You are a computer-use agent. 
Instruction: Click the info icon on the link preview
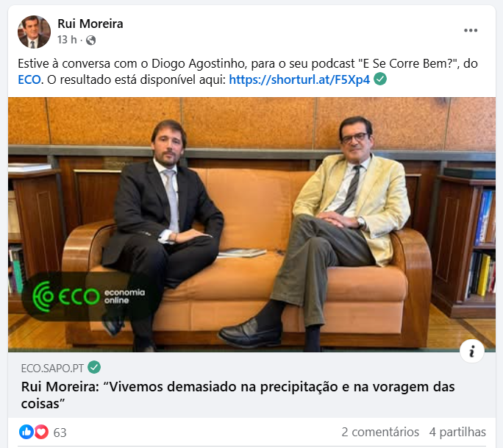coord(472,351)
